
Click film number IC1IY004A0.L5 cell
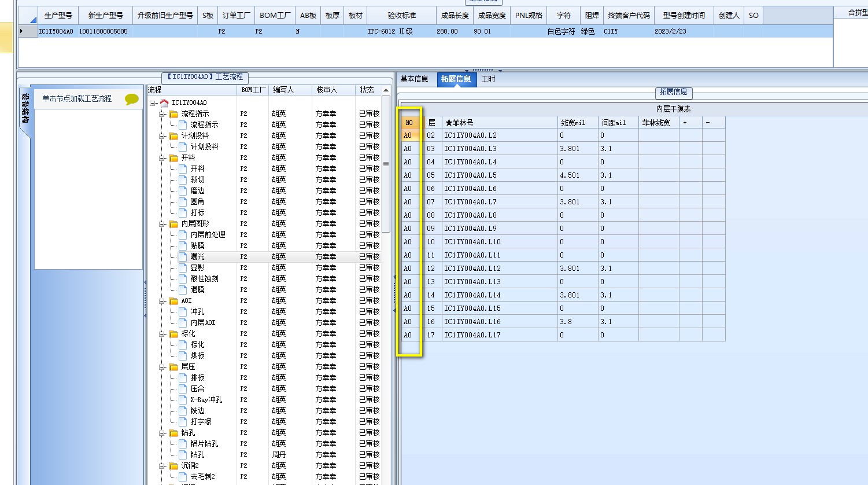coord(500,175)
